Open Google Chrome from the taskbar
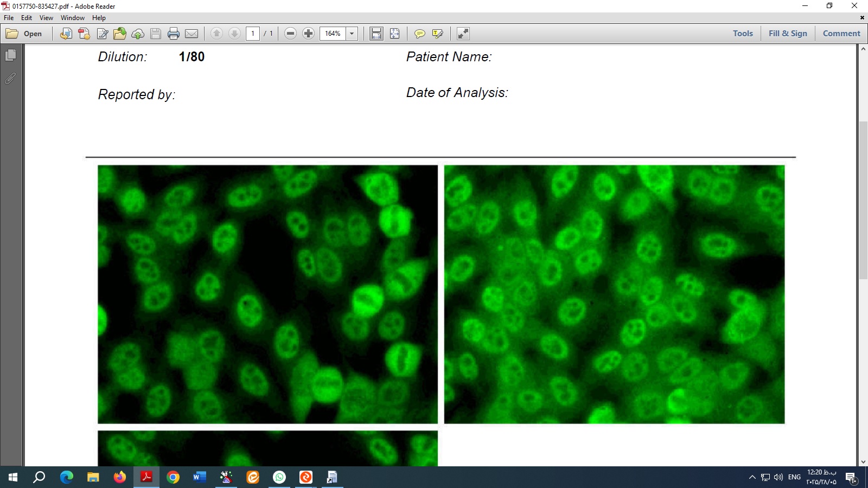The image size is (868, 488). 173,477
